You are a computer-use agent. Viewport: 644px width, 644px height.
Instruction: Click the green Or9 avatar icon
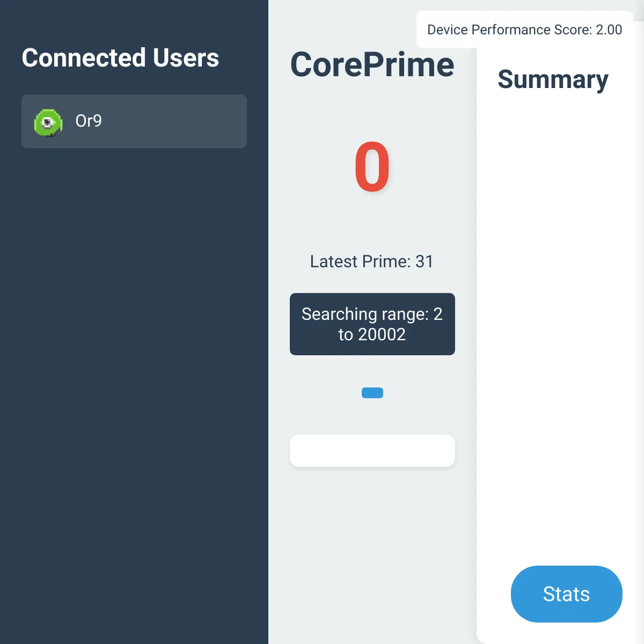(x=48, y=122)
